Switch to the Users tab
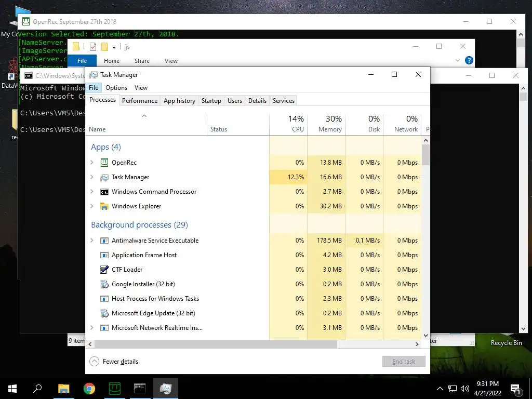Image resolution: width=532 pixels, height=399 pixels. [235, 101]
